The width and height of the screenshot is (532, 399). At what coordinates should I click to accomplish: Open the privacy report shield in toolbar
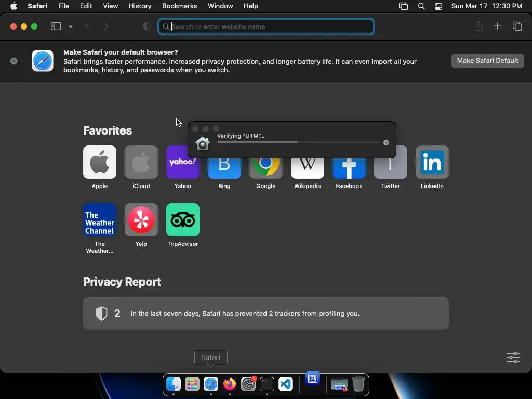coord(147,26)
